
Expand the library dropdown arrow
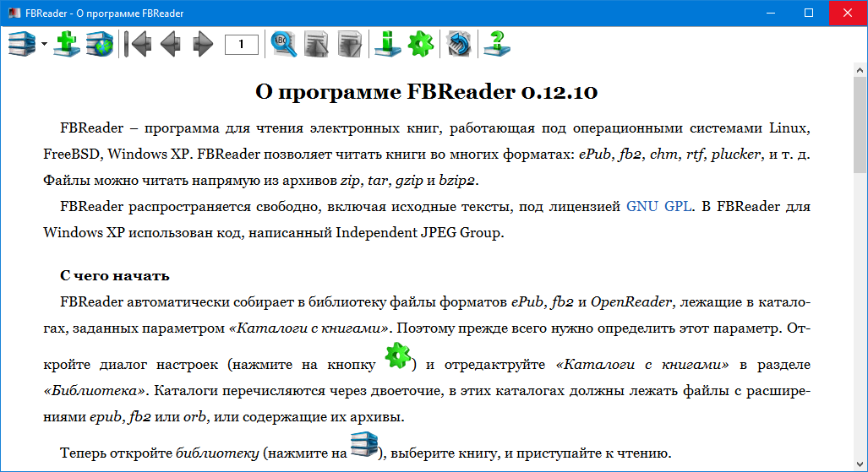click(x=44, y=44)
